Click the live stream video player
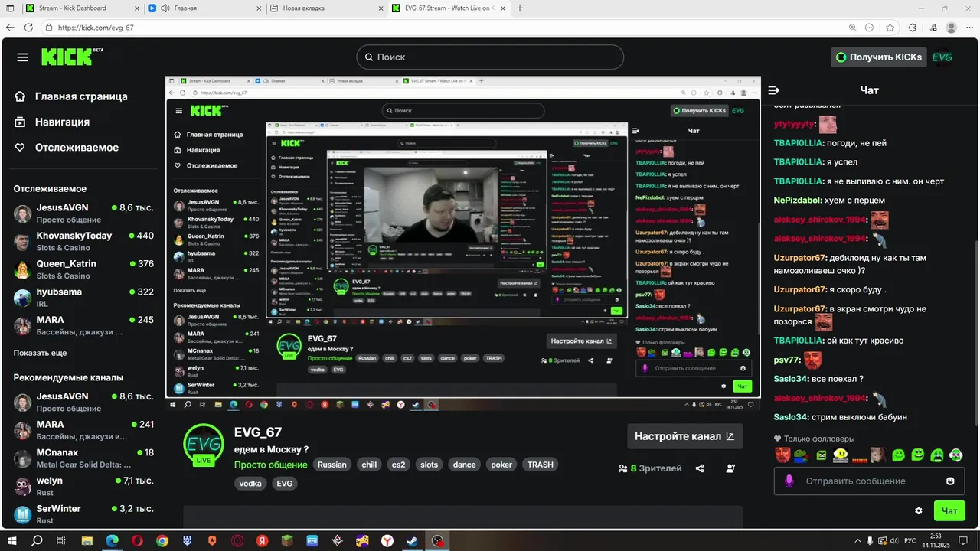This screenshot has width=980, height=551. coord(463,244)
